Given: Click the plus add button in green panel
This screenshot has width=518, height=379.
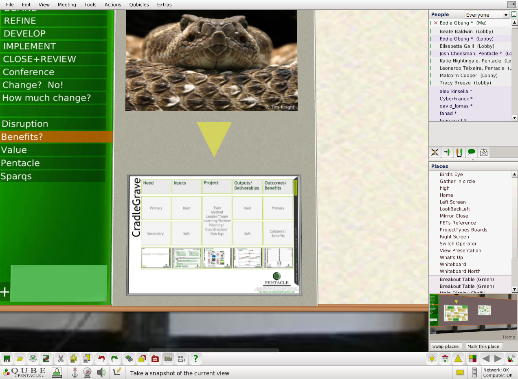Looking at the screenshot, I should [5, 292].
